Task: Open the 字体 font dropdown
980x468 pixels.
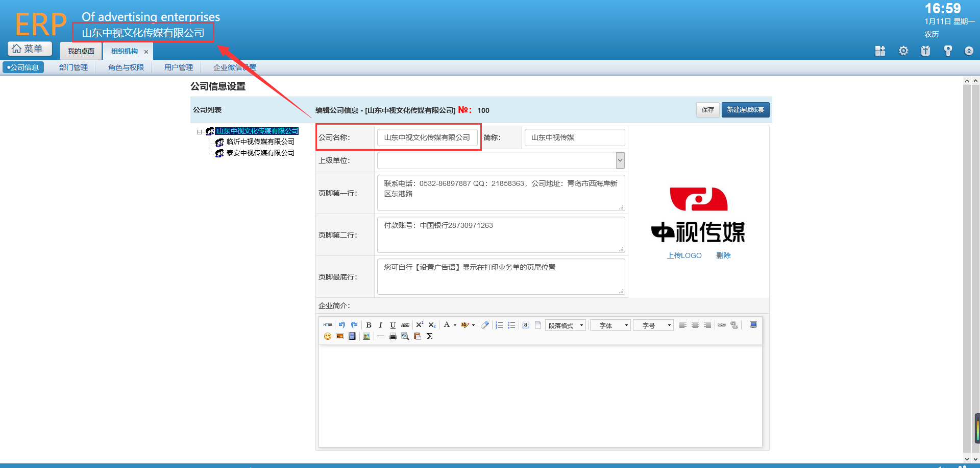Action: tap(610, 325)
